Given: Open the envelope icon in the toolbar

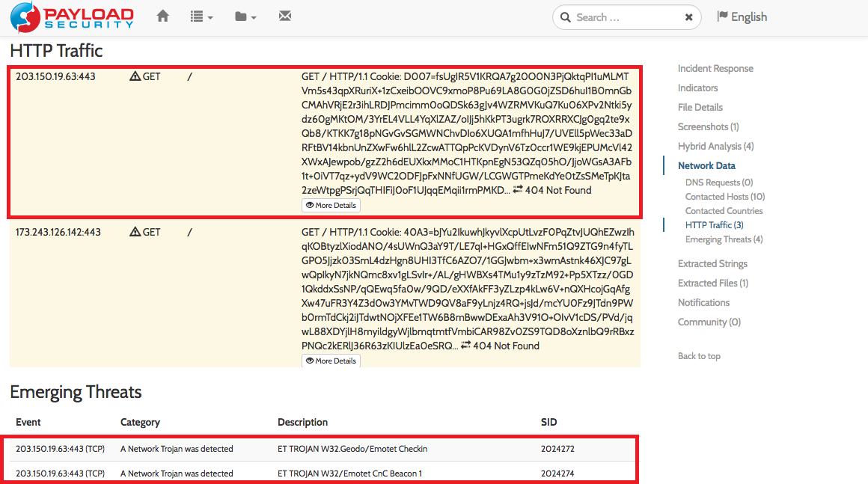Looking at the screenshot, I should coord(285,15).
